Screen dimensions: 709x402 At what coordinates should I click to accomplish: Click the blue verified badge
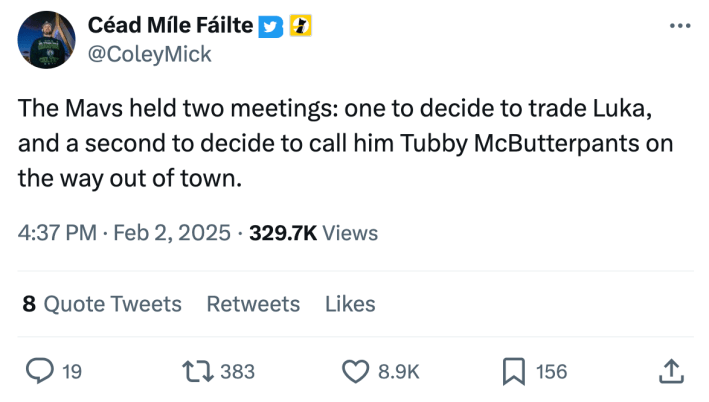tap(270, 25)
